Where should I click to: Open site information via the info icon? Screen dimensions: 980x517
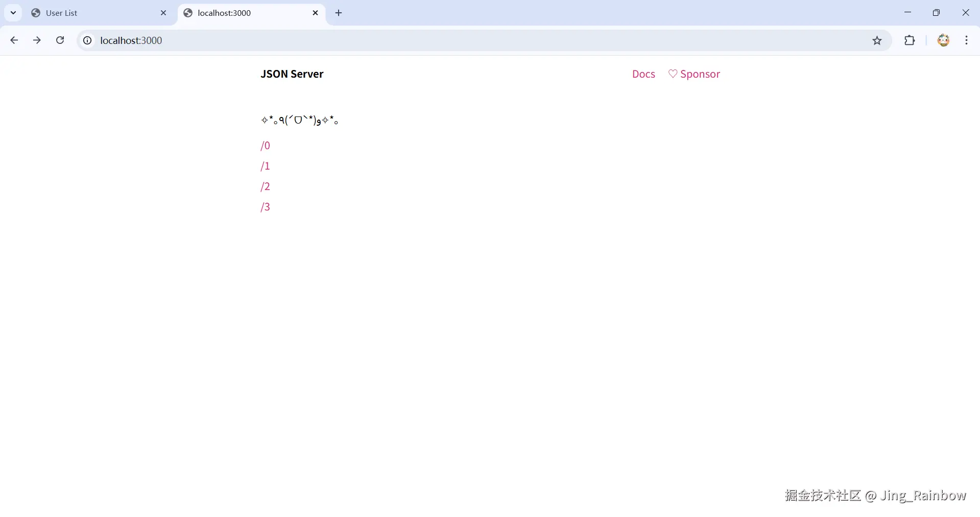click(87, 40)
